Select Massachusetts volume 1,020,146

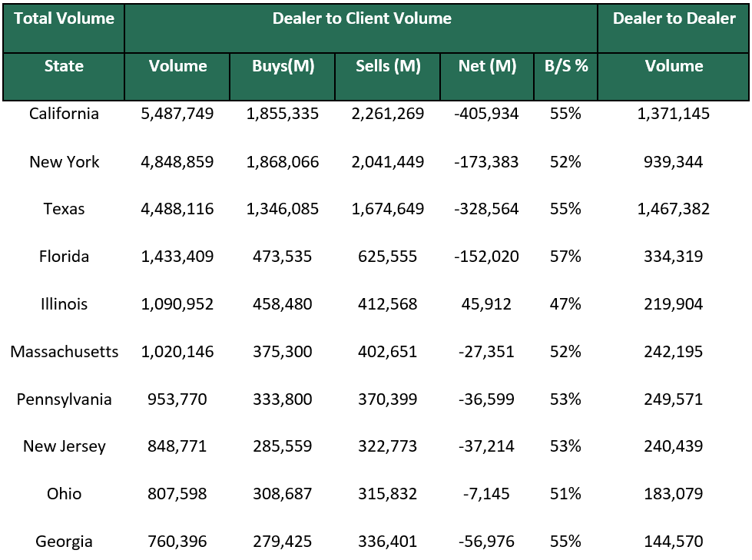(x=177, y=351)
